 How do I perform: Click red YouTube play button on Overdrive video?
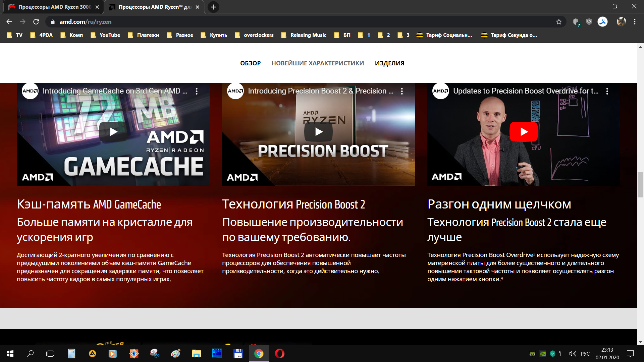523,132
